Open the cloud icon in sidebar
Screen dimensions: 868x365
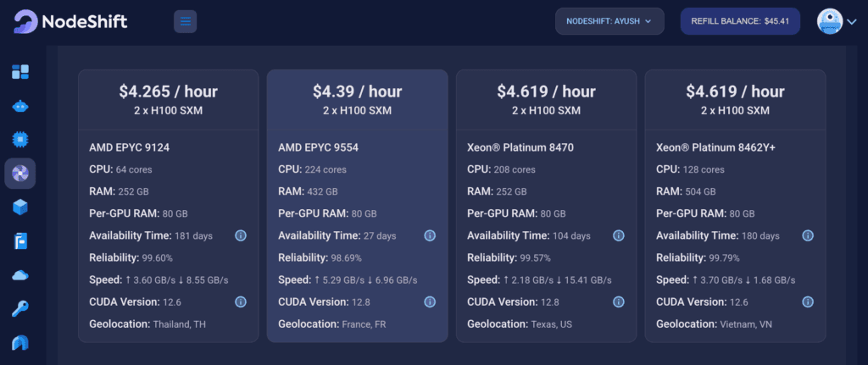(20, 275)
